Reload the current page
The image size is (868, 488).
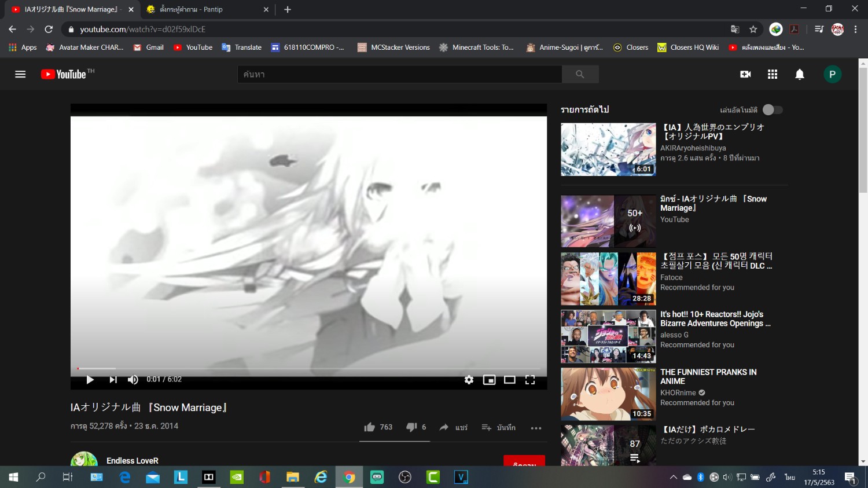coord(49,29)
